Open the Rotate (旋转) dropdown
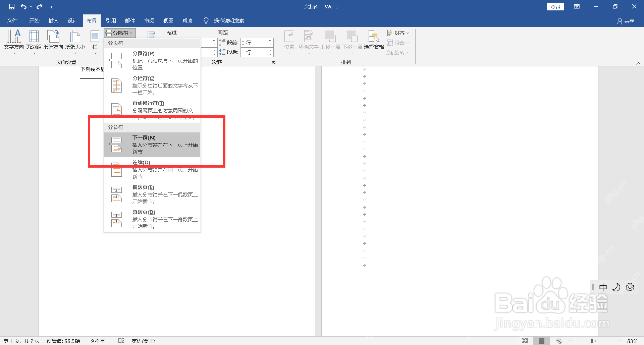Screen dimensions: 644x345 (x=398, y=52)
